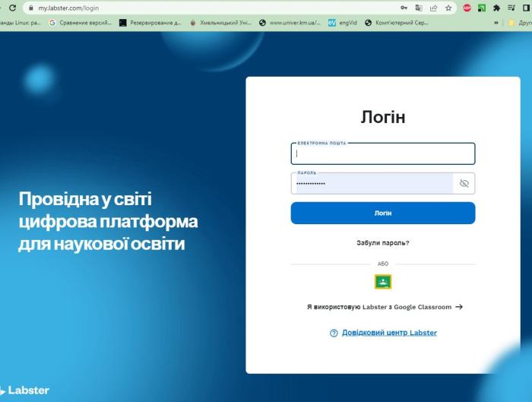Click the Google Classroom icon
Screen dimensions: 532x402
pyautogui.click(x=383, y=282)
